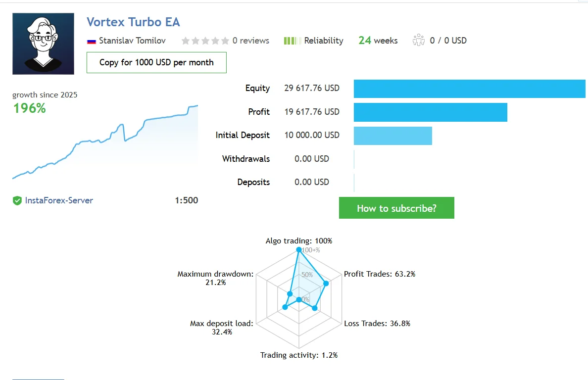The height and width of the screenshot is (380, 588).
Task: Click the trader avatar picture
Action: (x=43, y=44)
